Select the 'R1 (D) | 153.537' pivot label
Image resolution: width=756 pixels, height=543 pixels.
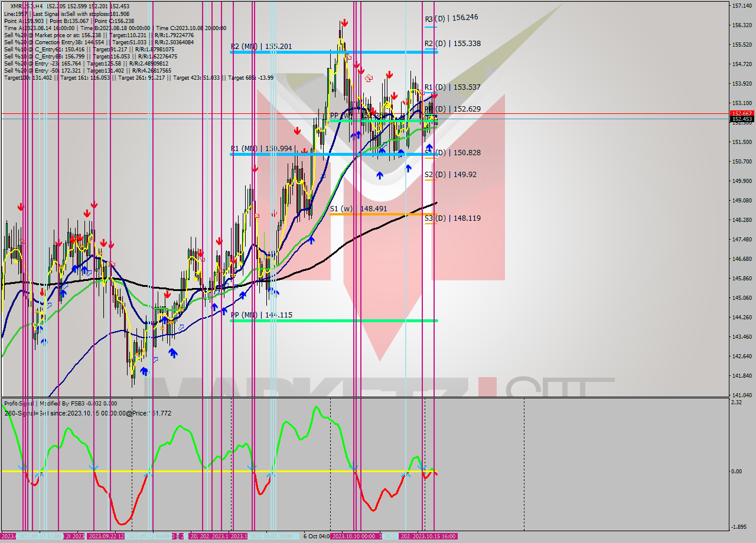pos(452,87)
